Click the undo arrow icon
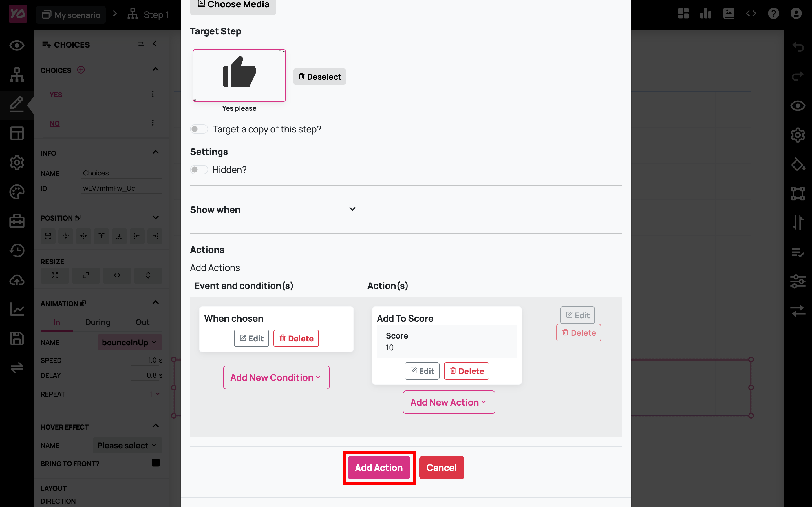Viewport: 812px width, 507px height. tap(798, 47)
